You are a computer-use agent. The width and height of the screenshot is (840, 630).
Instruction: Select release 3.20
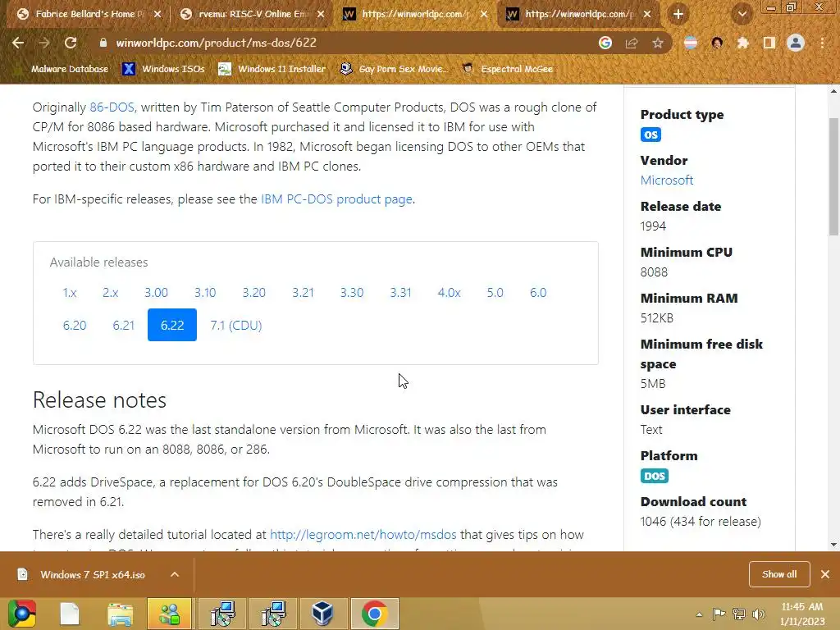254,293
